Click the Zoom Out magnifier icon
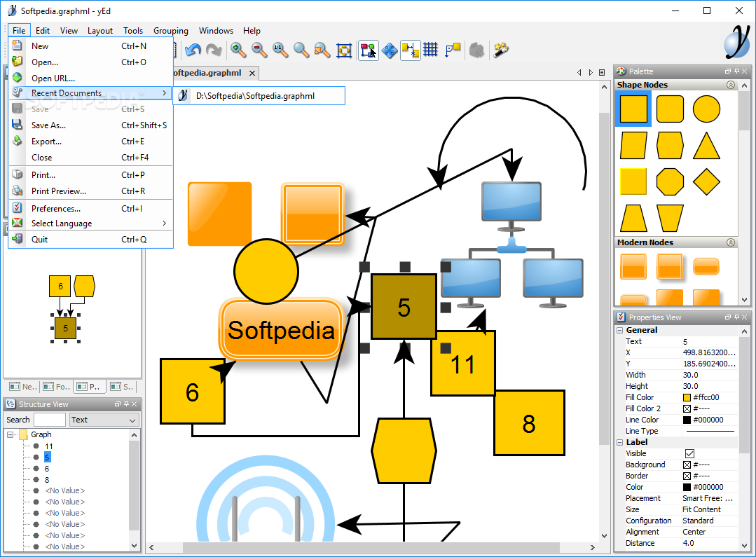 pyautogui.click(x=259, y=50)
